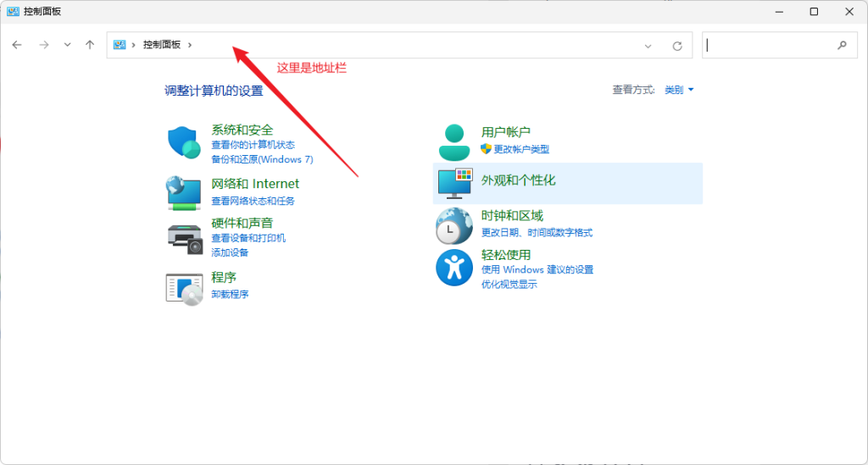Click the Control Panel search input field
The height and width of the screenshot is (465, 868).
click(780, 46)
